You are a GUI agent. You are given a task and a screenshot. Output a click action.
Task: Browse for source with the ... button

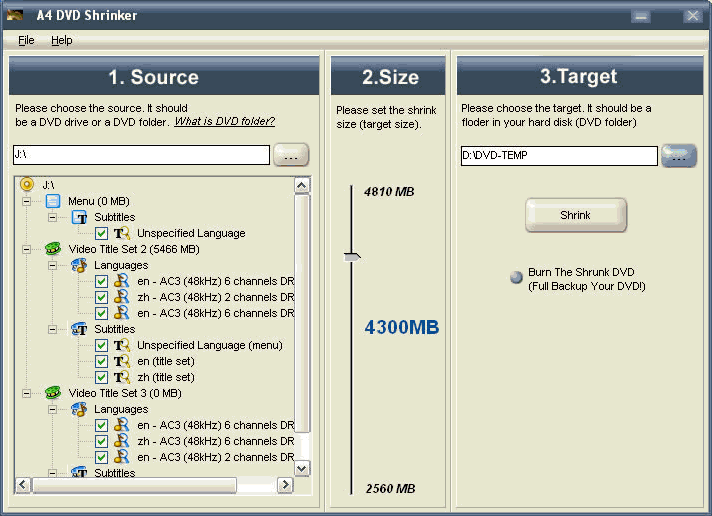coord(291,155)
